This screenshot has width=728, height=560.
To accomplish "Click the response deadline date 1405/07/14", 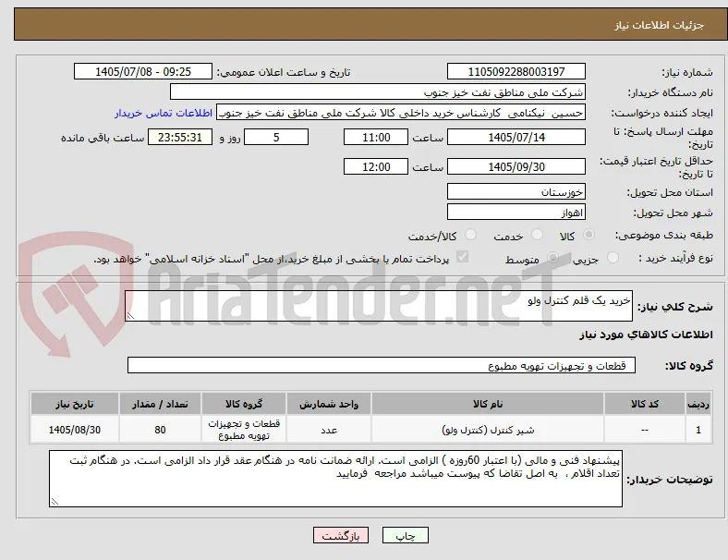I will coord(516,137).
